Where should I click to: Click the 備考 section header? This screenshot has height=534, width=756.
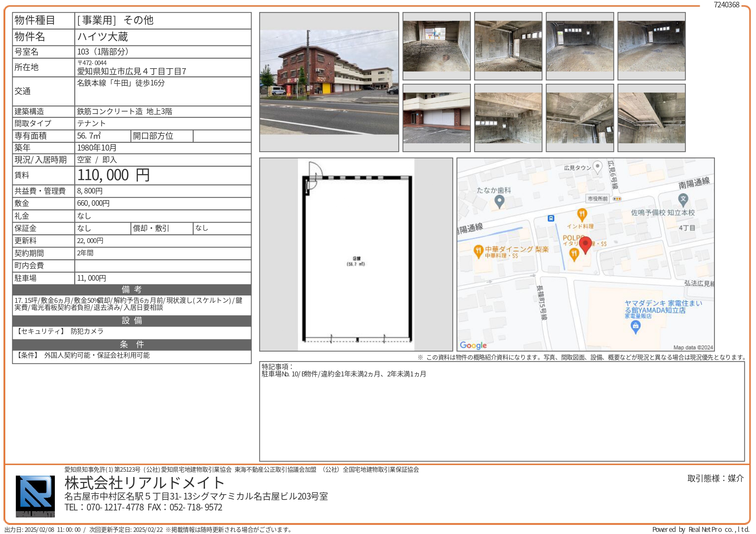[132, 290]
